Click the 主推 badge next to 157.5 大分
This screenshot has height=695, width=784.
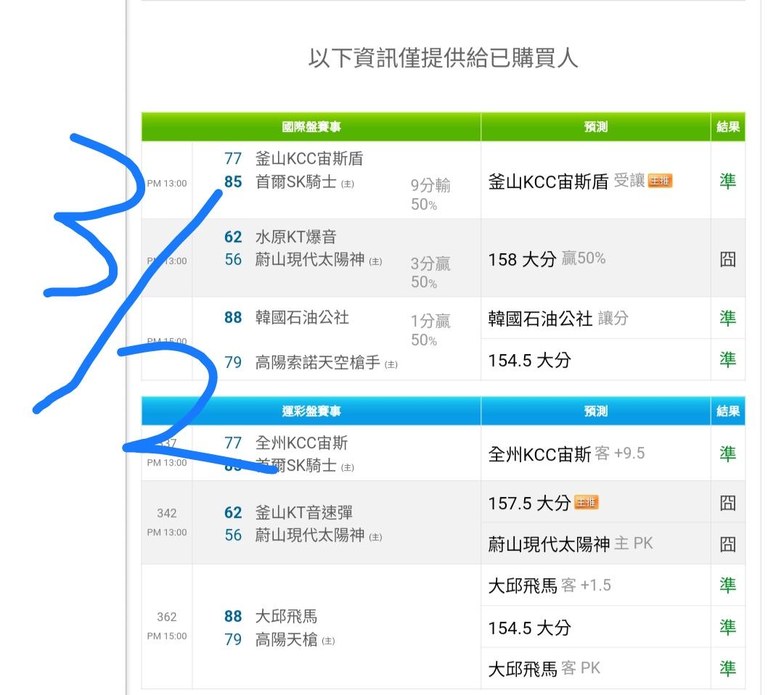(x=586, y=501)
